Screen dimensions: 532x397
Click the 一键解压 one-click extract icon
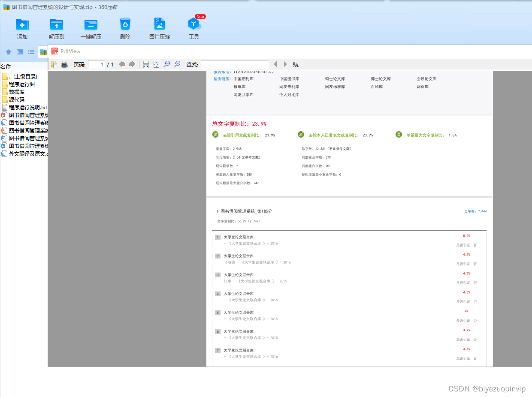[91, 24]
